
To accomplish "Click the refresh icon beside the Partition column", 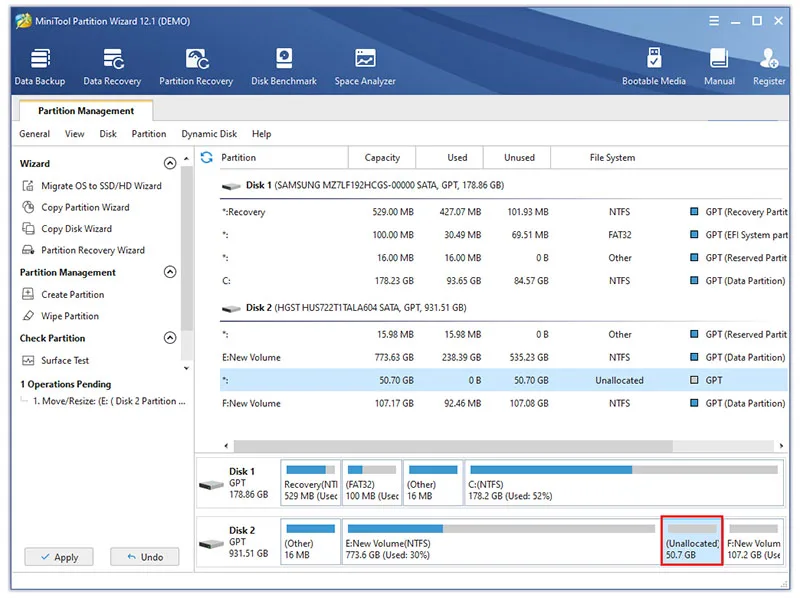I will tap(207, 157).
